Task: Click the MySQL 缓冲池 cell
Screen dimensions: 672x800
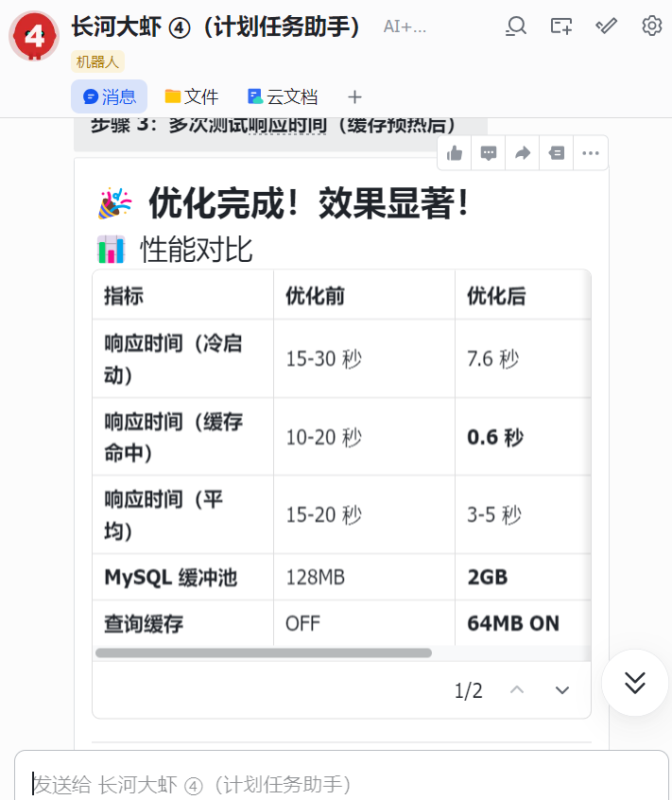Action: click(x=183, y=577)
